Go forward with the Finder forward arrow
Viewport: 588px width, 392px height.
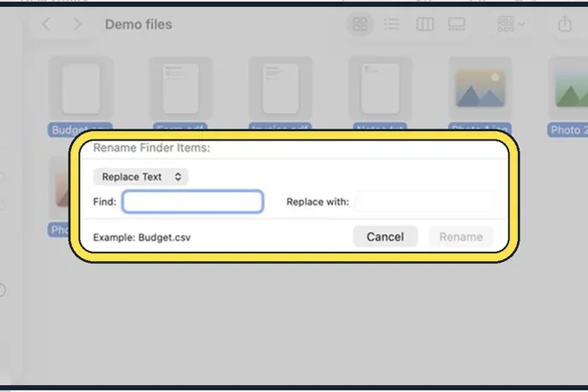[x=77, y=24]
